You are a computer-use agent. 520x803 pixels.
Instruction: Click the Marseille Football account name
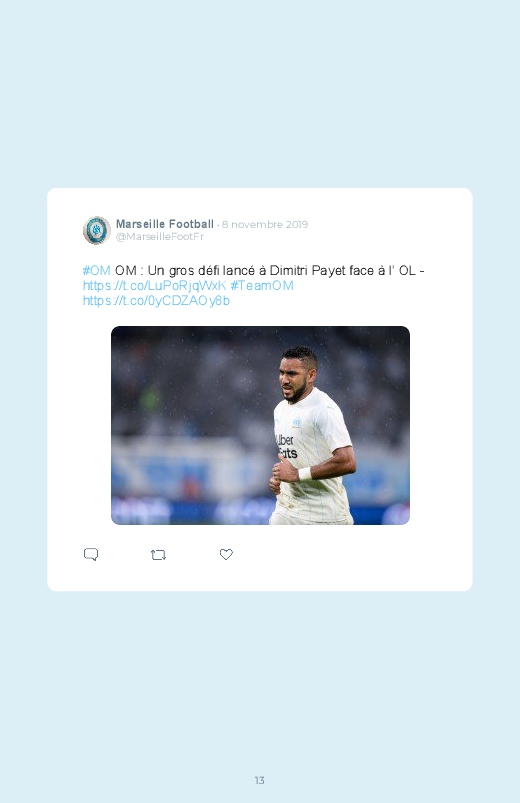click(x=164, y=224)
